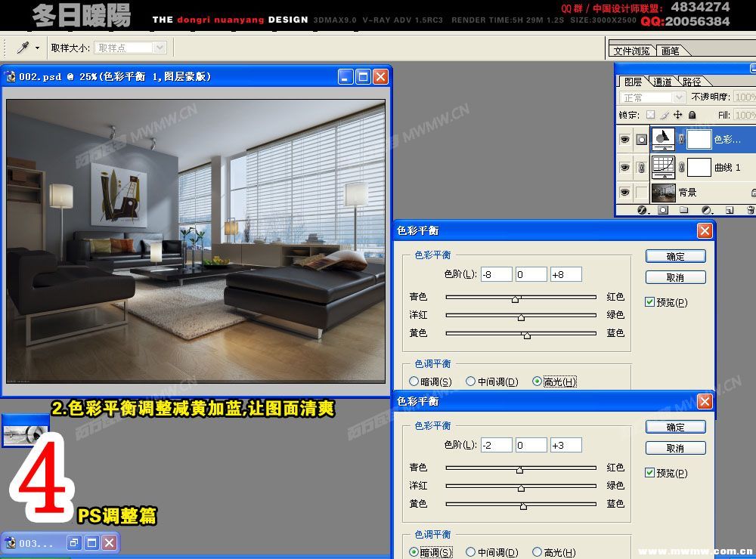Toggle lock transparent pixels icon
Screen dimensions: 756x559
click(x=650, y=115)
